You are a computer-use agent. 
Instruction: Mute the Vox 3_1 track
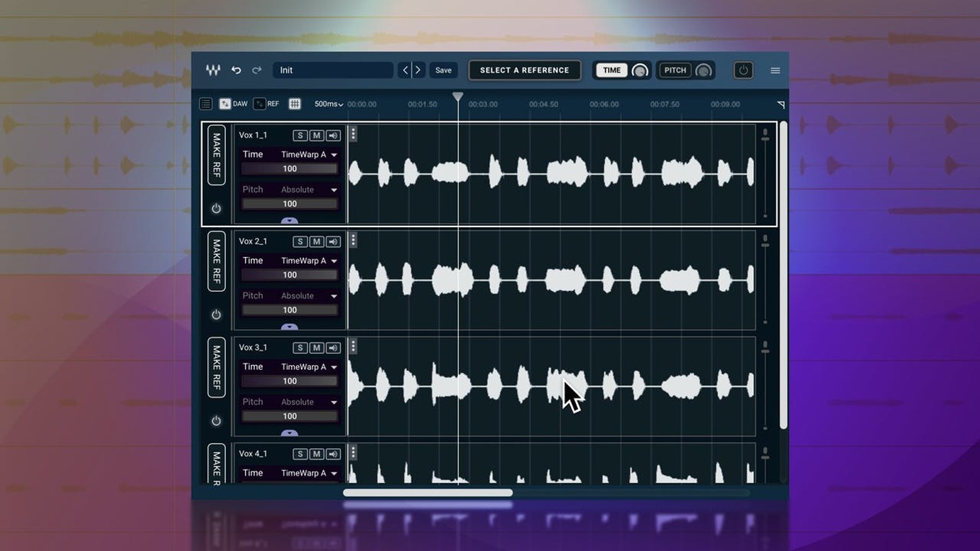tap(316, 347)
